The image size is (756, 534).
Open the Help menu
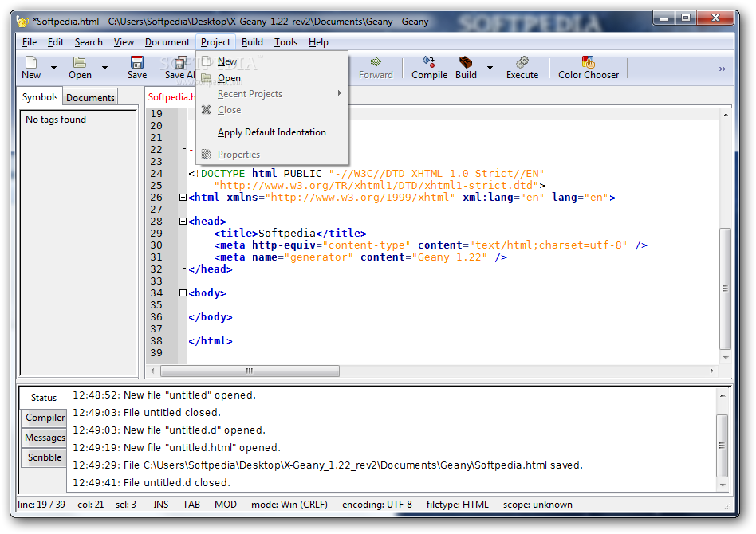pos(318,42)
